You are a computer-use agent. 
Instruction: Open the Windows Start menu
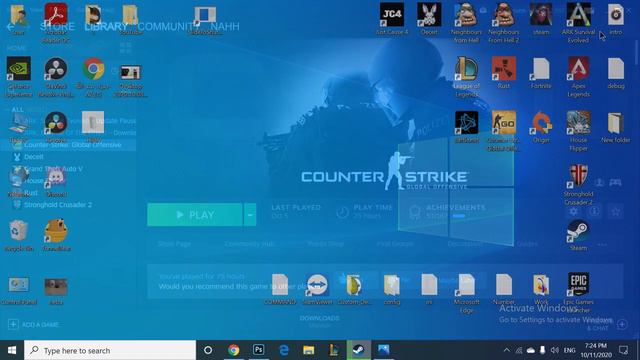coord(12,350)
